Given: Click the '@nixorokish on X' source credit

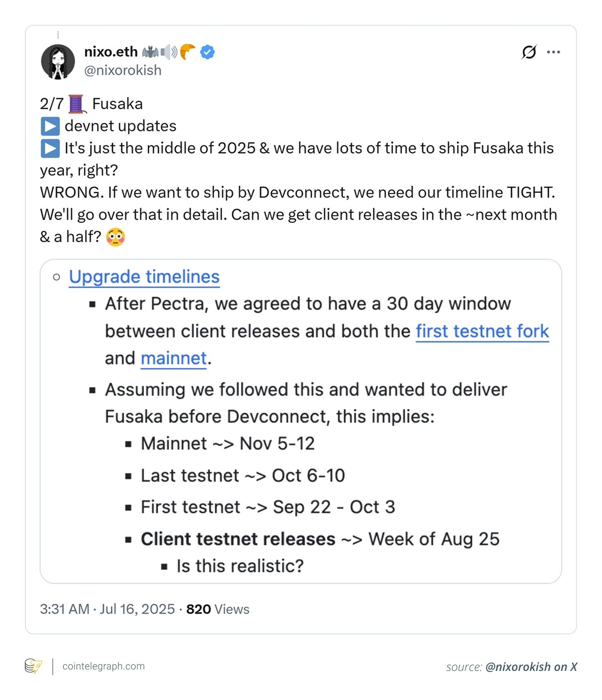Looking at the screenshot, I should pyautogui.click(x=531, y=667).
